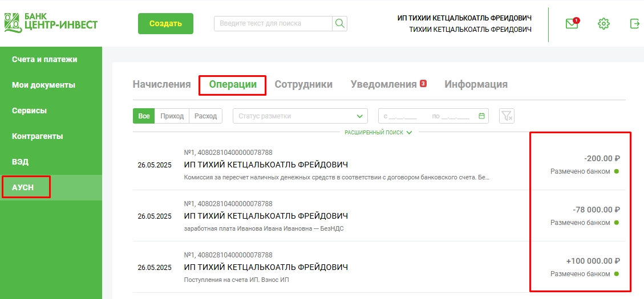The image size is (644, 299).
Task: Open the Начисления tab
Action: point(161,84)
